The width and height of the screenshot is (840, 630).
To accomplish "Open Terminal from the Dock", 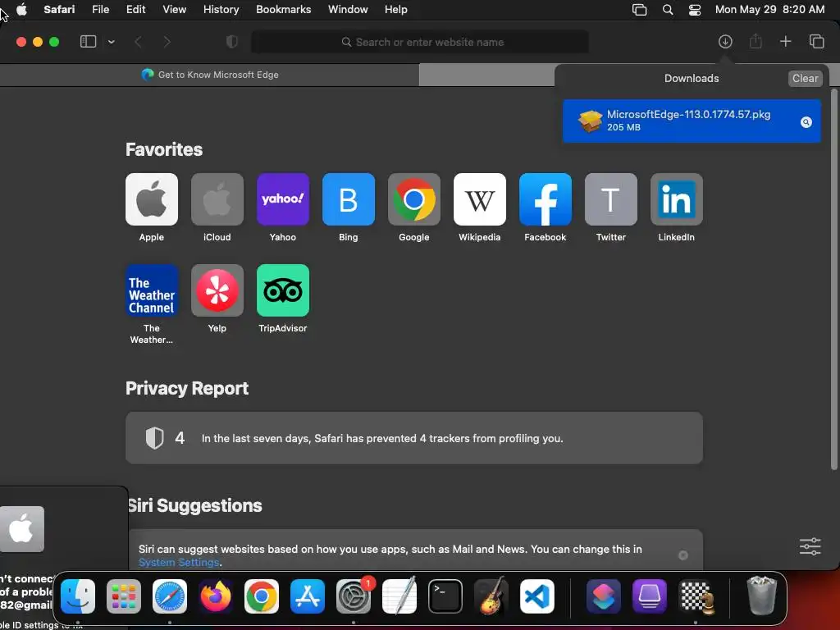I will click(x=445, y=596).
